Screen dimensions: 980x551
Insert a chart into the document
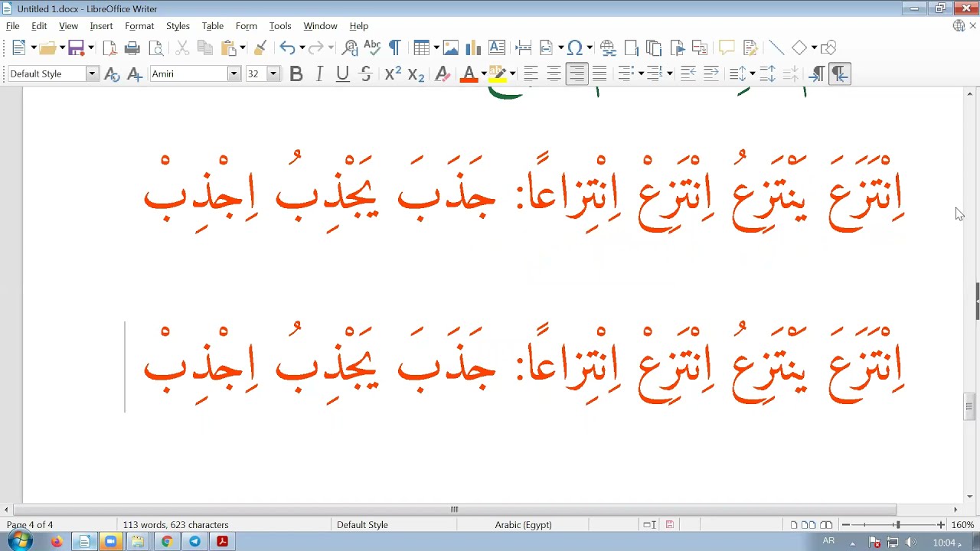coord(473,48)
